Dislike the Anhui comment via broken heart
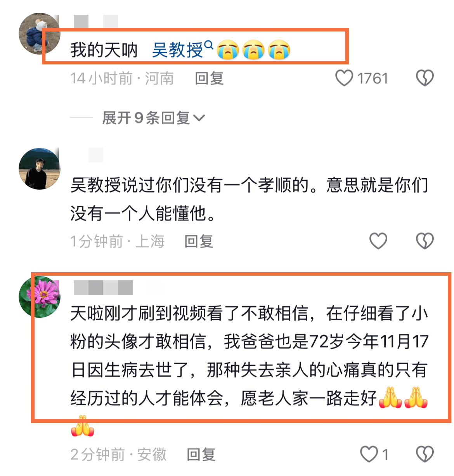The width and height of the screenshot is (454, 476). click(425, 454)
